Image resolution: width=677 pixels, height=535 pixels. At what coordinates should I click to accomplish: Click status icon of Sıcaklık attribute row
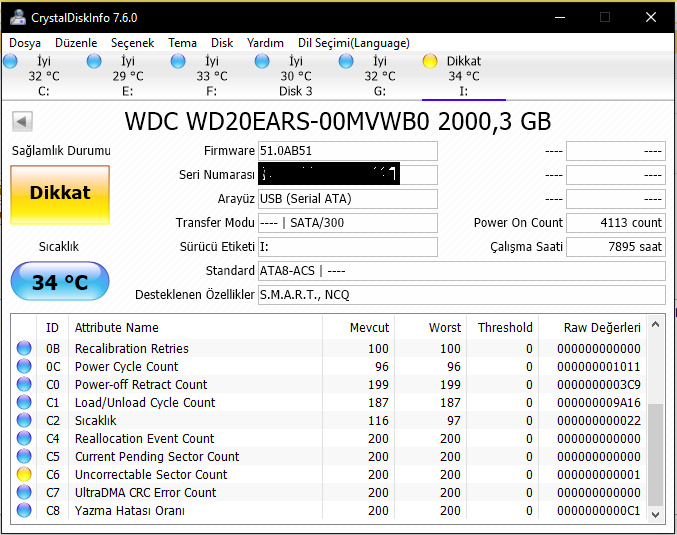(24, 420)
